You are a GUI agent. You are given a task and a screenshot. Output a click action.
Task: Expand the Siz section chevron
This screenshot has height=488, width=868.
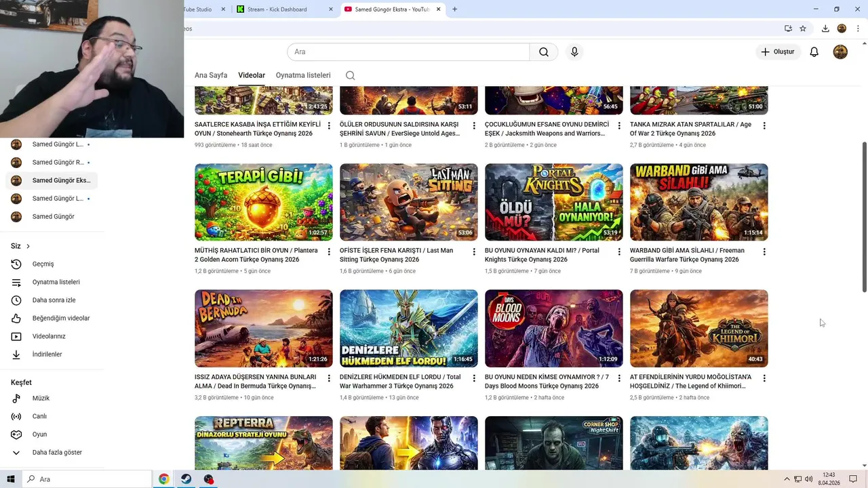click(28, 246)
